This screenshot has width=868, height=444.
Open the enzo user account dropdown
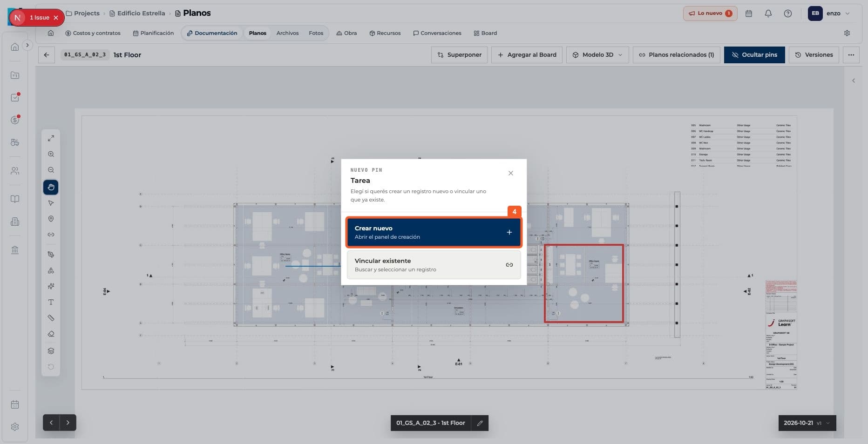click(x=830, y=13)
